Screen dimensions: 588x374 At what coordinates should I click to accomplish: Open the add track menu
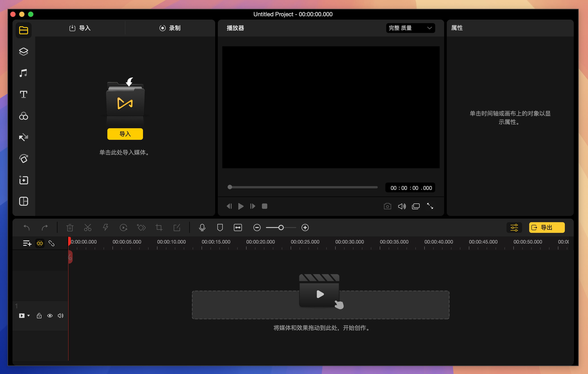coord(27,243)
